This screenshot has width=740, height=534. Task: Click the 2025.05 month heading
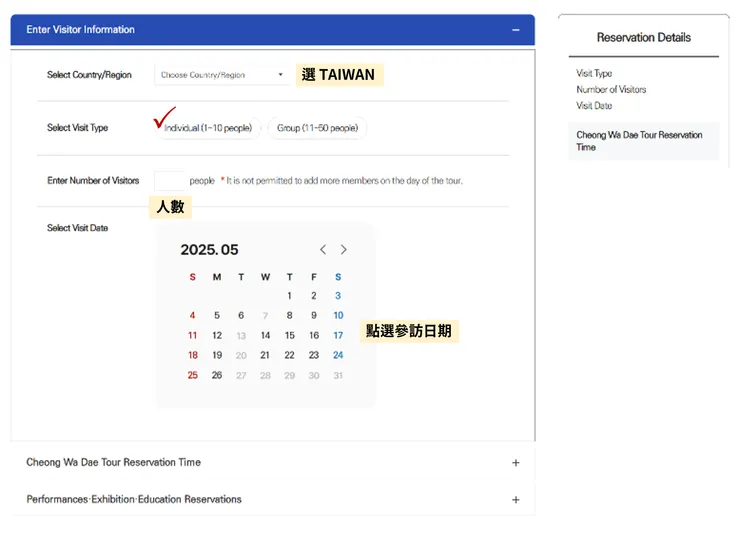[210, 250]
